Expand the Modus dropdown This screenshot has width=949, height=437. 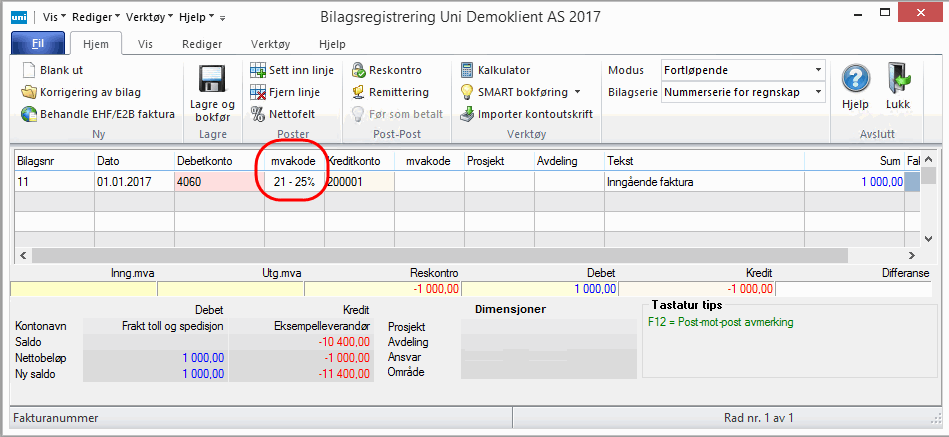pyautogui.click(x=817, y=70)
